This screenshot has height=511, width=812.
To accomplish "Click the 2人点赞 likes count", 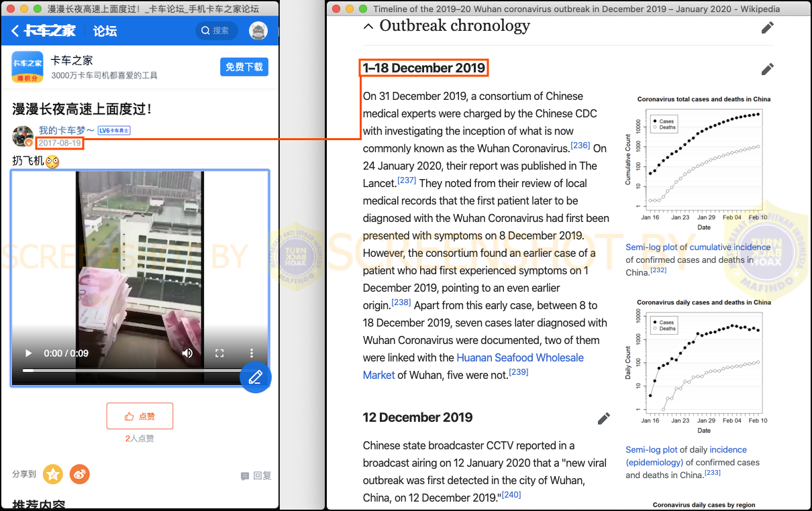I will pyautogui.click(x=140, y=439).
